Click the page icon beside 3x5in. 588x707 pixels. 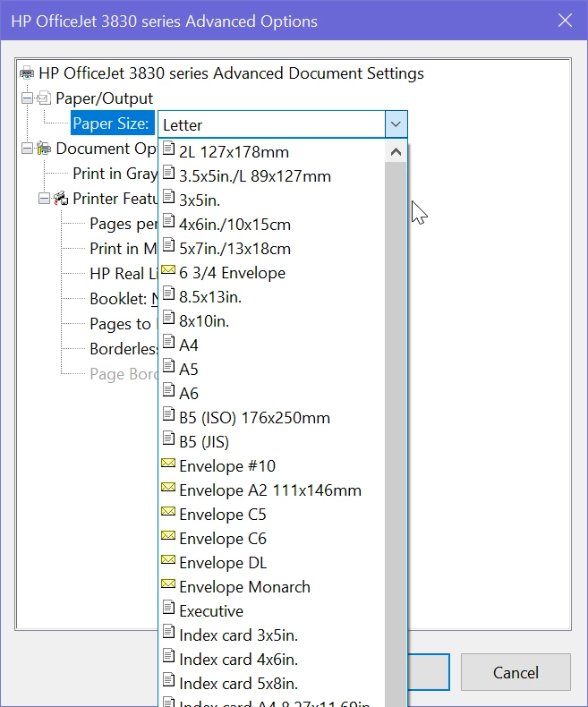(x=168, y=196)
